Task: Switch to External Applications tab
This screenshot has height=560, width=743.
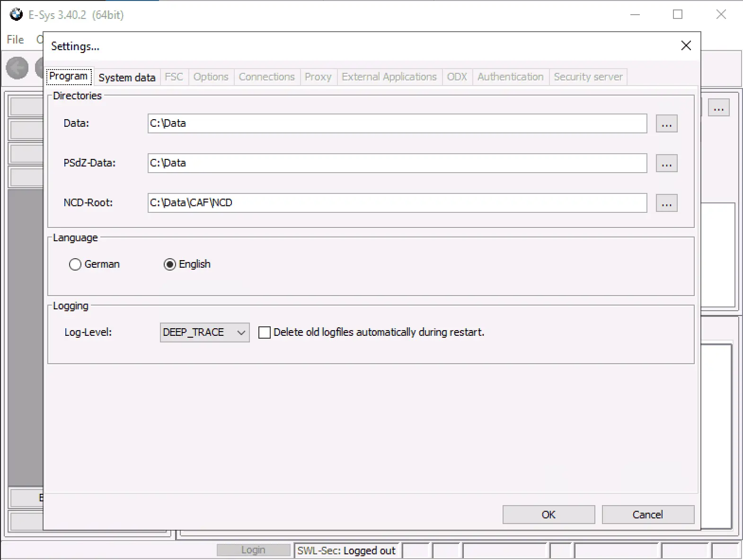Action: [389, 77]
